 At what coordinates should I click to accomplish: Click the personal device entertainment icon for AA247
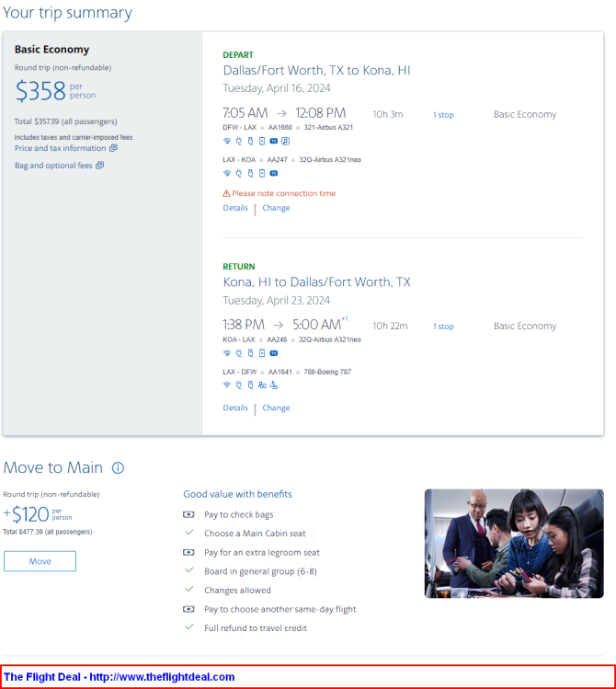pyautogui.click(x=262, y=173)
